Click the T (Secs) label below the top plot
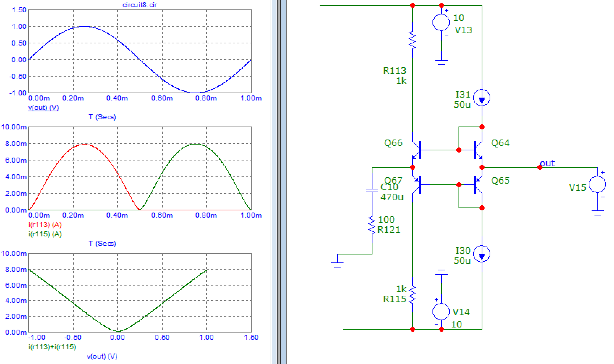Viewport: 614px width, 364px height. click(x=102, y=117)
